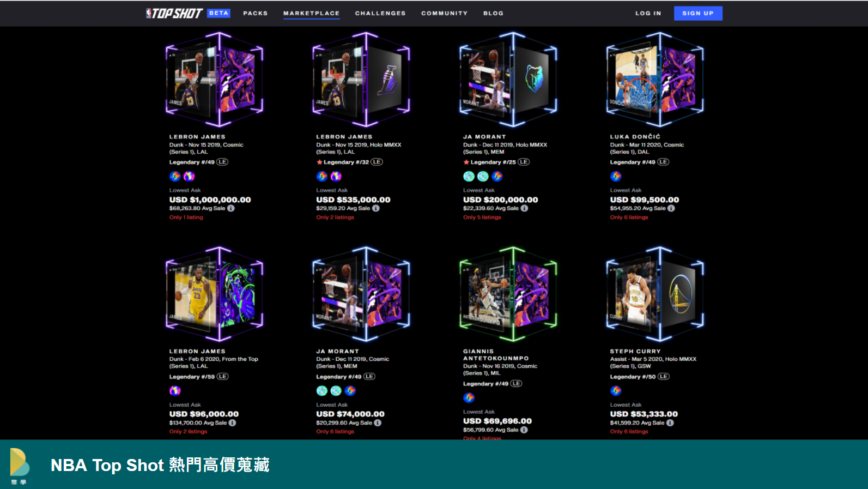Open the Steph Curry Warriors moment thumbnail
868x489 pixels.
pos(655,294)
